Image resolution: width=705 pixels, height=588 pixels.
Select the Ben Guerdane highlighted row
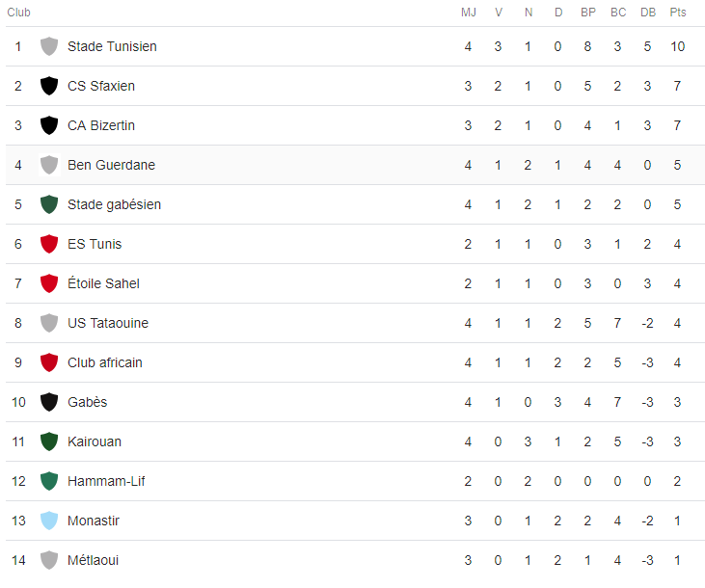(x=355, y=165)
